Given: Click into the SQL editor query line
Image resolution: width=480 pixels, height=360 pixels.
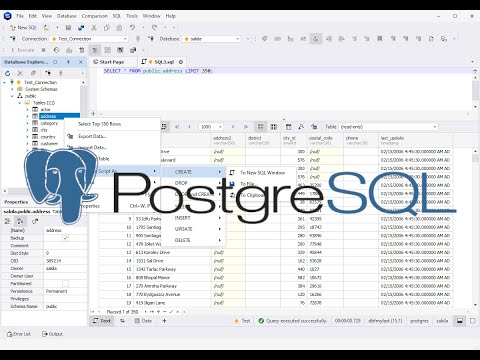Looking at the screenshot, I should 287,71.
